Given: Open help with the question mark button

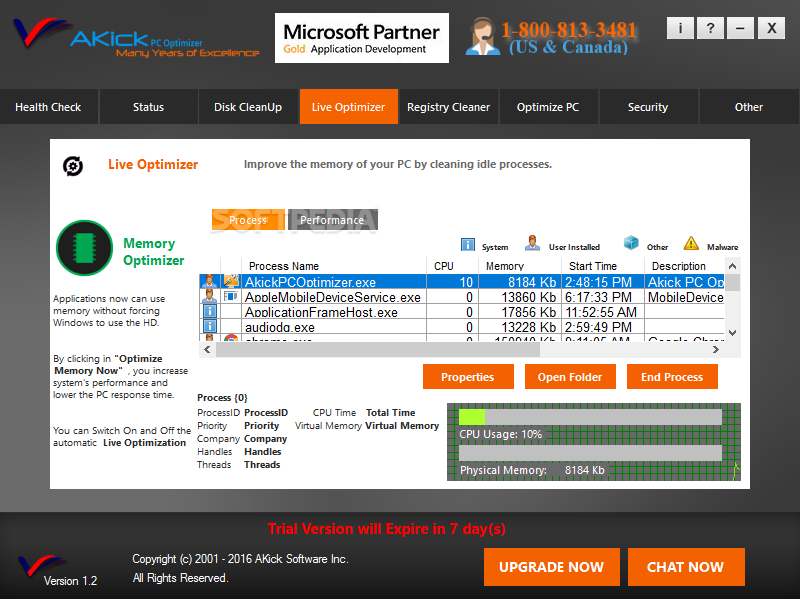Looking at the screenshot, I should pyautogui.click(x=710, y=28).
